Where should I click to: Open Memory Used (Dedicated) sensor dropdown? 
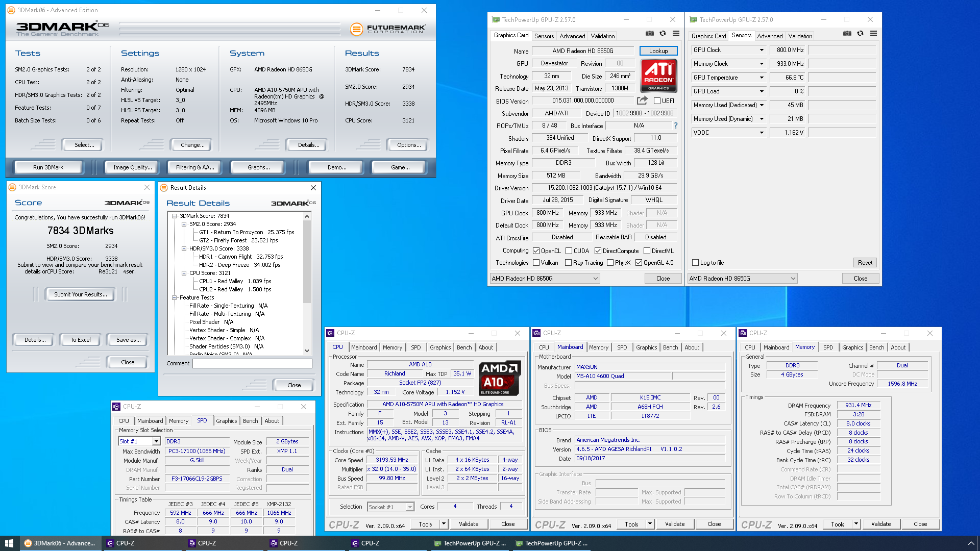(x=762, y=105)
